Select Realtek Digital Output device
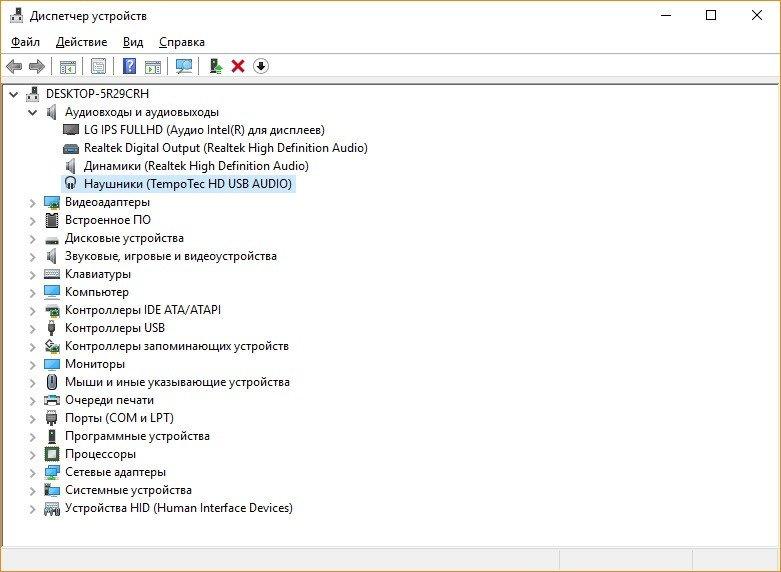 225,148
